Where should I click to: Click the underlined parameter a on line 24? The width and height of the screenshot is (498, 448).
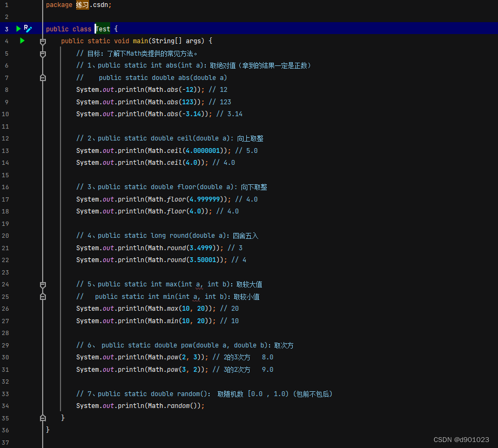198,284
